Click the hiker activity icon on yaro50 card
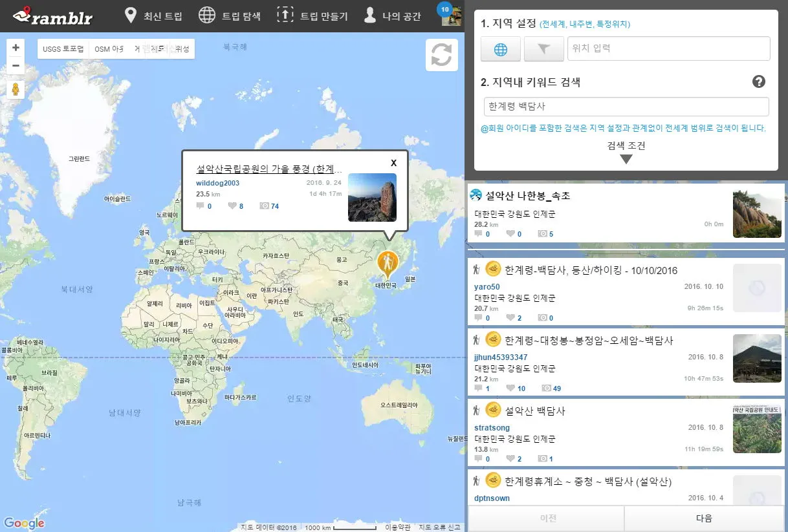 (x=477, y=268)
